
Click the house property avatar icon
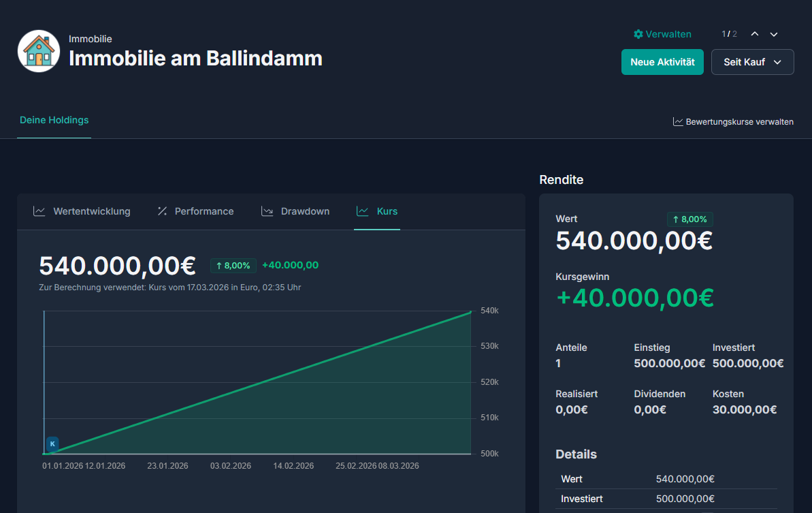click(39, 51)
